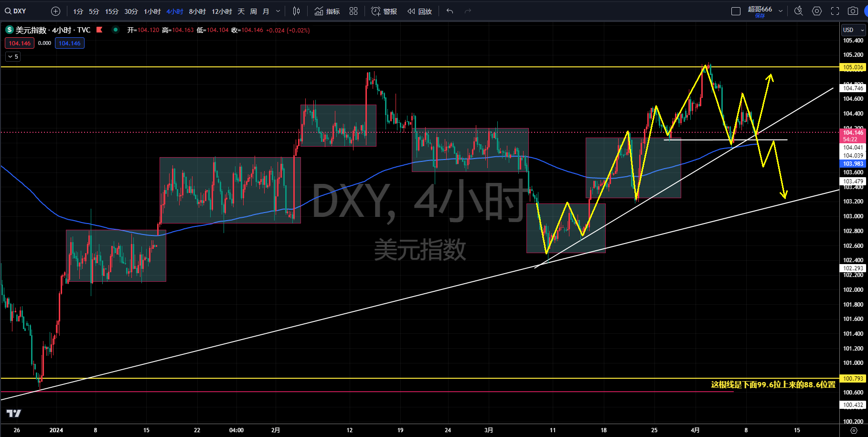Click the 4月 label on time axis
Viewport: 868px width, 437px height.
click(x=695, y=430)
